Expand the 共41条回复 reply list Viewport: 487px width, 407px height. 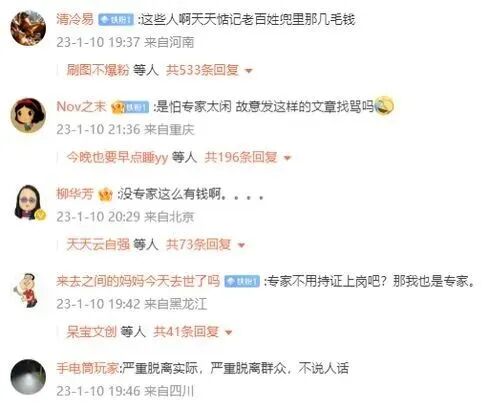192,332
